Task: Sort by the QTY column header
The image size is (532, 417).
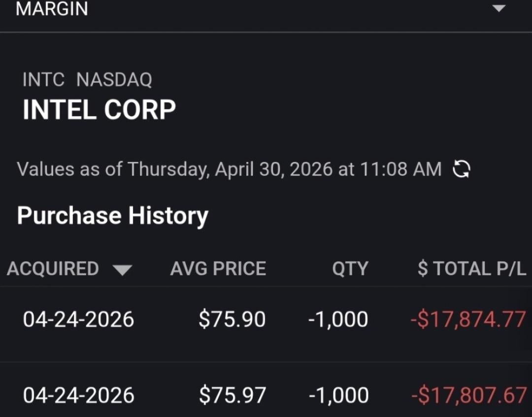Action: [350, 269]
